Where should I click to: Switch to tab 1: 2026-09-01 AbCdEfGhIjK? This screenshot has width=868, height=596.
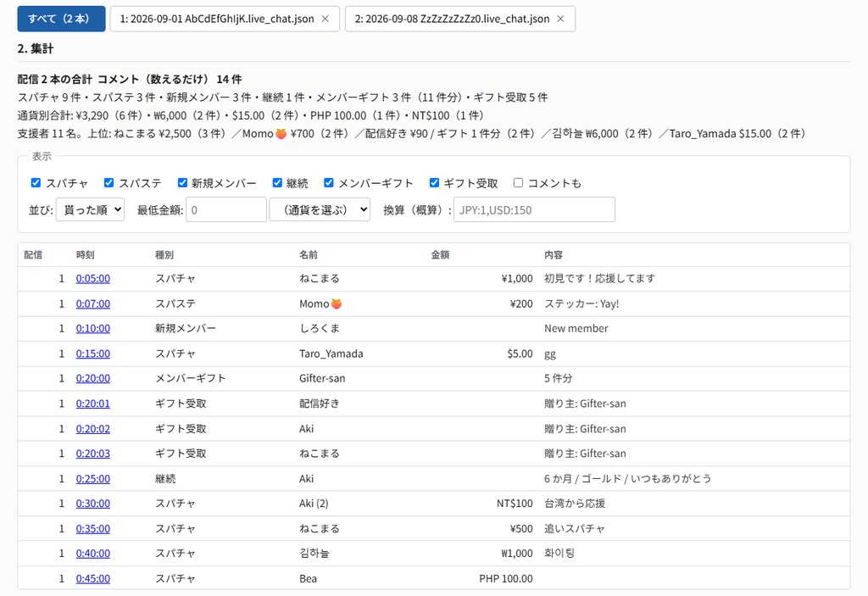click(217, 19)
